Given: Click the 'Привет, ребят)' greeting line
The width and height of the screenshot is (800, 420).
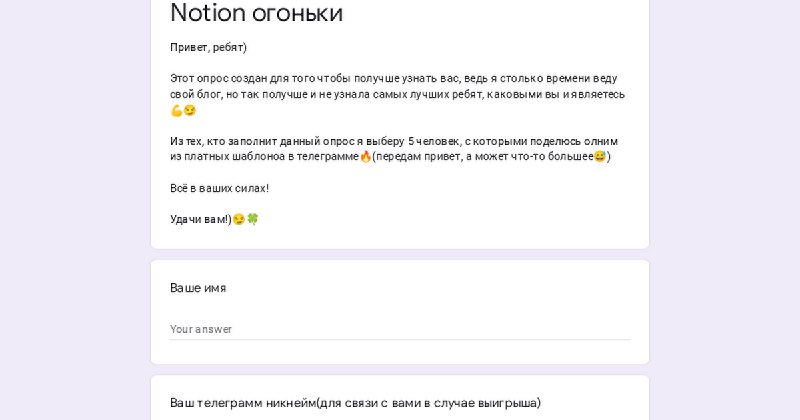Looking at the screenshot, I should coord(208,47).
